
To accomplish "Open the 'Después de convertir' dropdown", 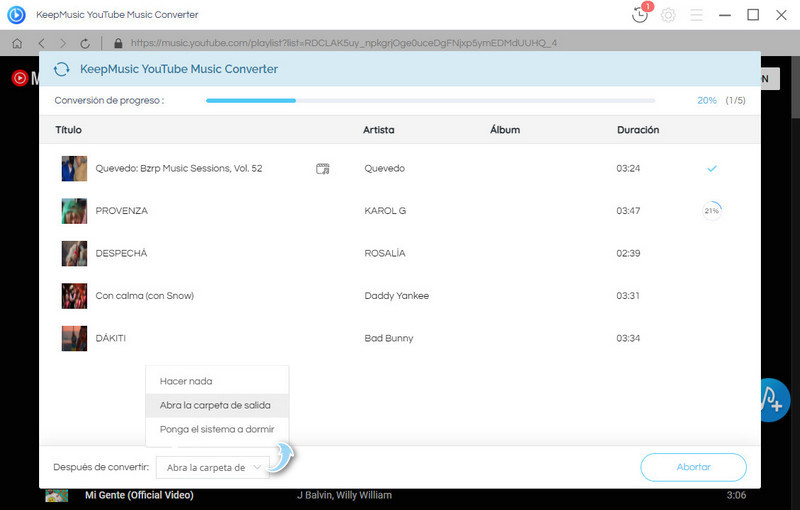I will coord(213,468).
